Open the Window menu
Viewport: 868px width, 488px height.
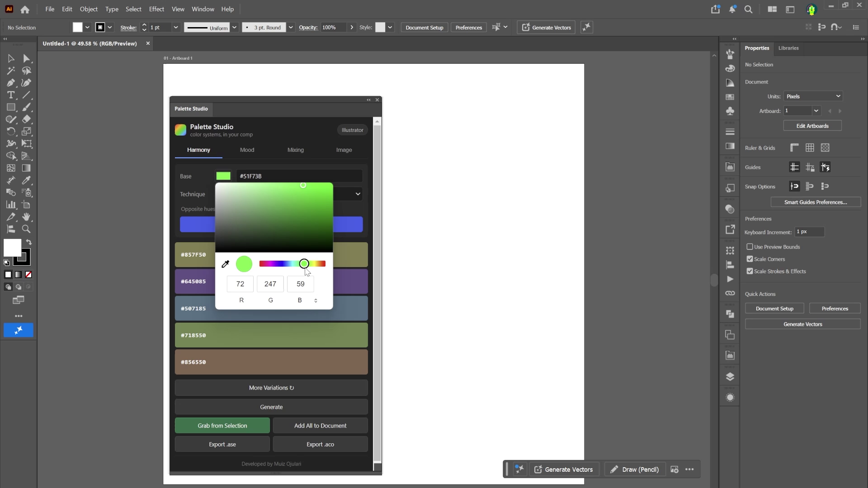tap(203, 9)
